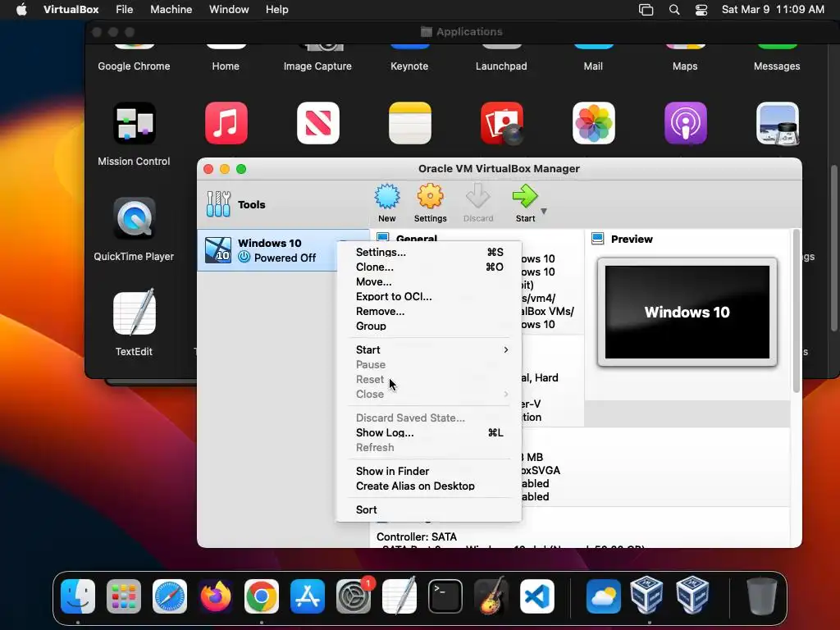Click the screen mirroring menu bar icon
The height and width of the screenshot is (630, 840).
[646, 10]
